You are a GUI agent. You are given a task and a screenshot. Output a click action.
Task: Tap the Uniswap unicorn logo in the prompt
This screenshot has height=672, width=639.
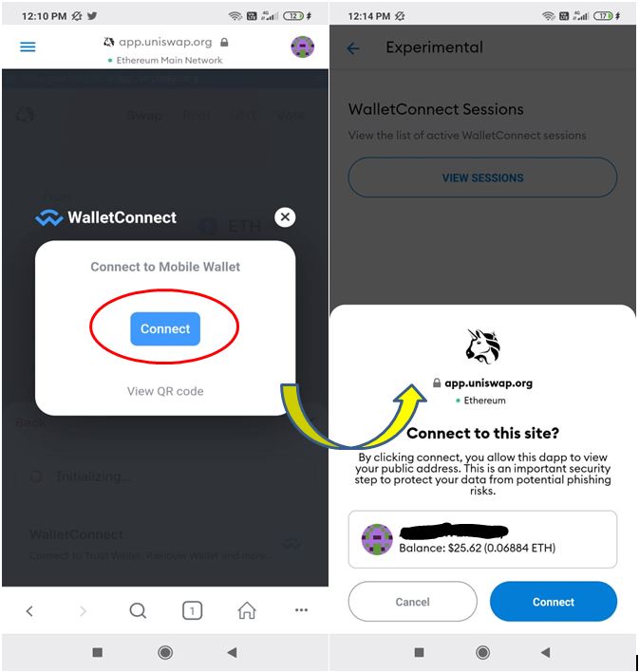point(483,346)
